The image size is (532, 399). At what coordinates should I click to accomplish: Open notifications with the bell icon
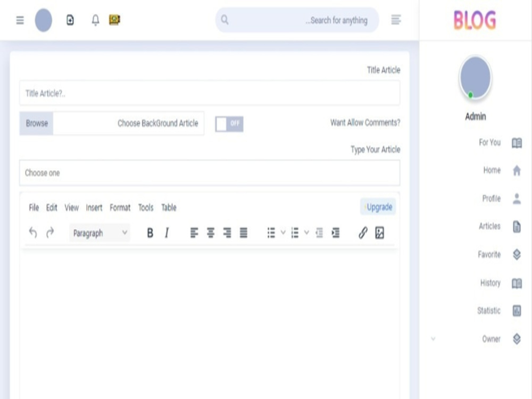click(x=96, y=20)
